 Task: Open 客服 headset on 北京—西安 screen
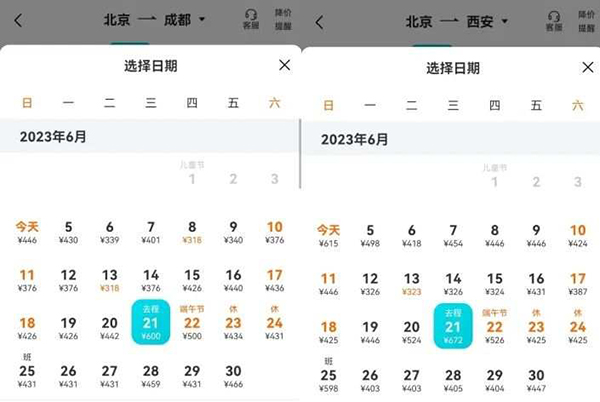point(553,21)
